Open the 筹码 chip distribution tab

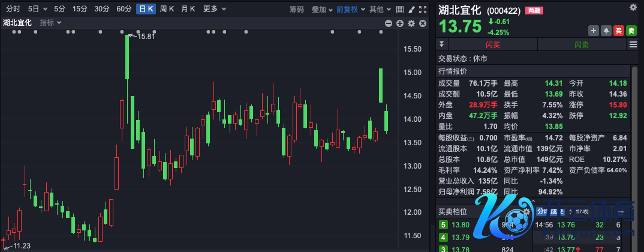click(x=296, y=9)
